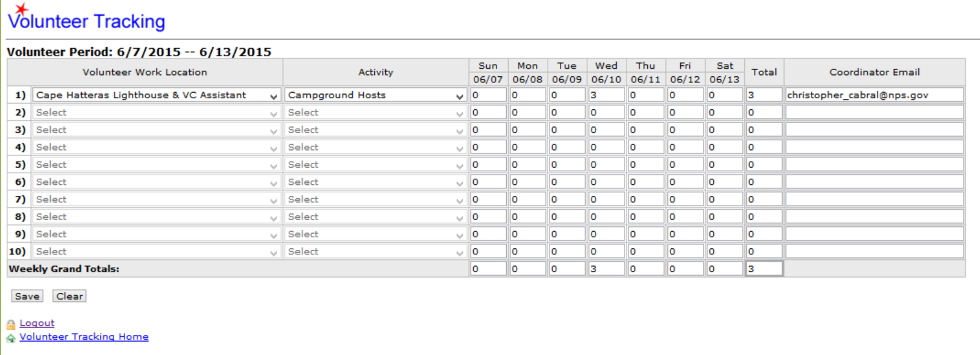Image resolution: width=980 pixels, height=355 pixels.
Task: Click row 1 Total field
Action: [x=764, y=95]
